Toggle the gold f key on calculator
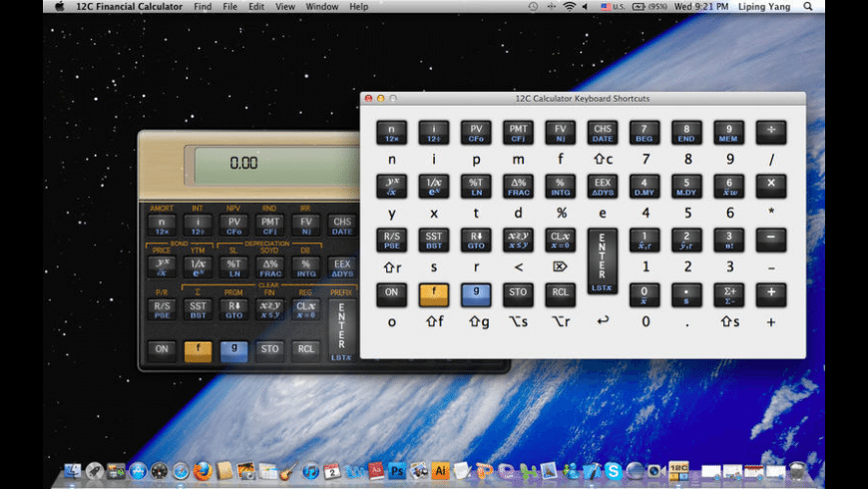 (x=198, y=350)
